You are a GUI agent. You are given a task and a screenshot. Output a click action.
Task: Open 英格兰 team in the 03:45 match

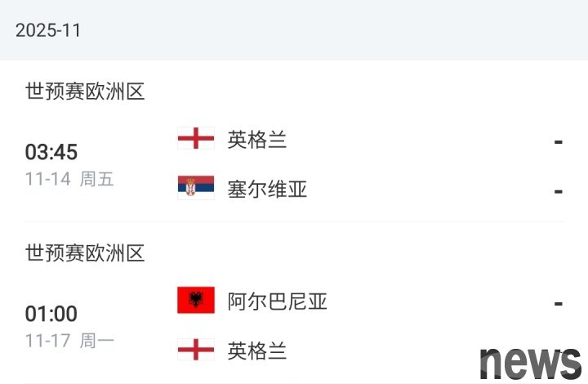[257, 140]
